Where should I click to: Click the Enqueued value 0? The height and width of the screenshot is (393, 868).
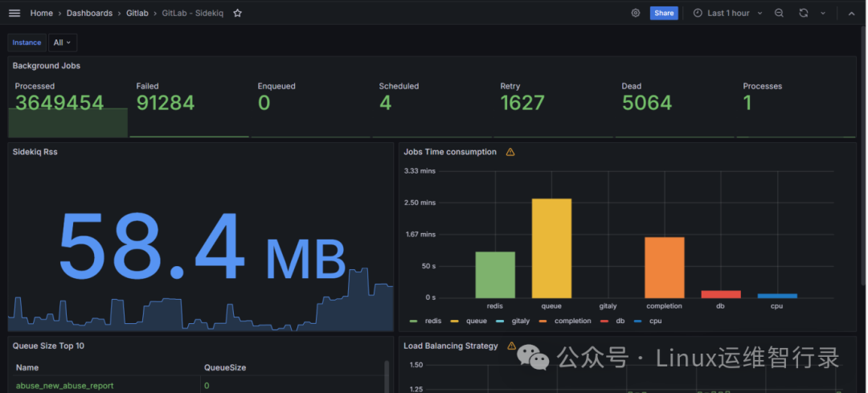(264, 102)
